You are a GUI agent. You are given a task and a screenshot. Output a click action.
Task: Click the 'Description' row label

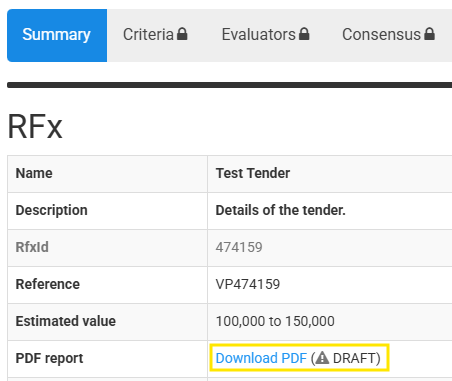(52, 210)
